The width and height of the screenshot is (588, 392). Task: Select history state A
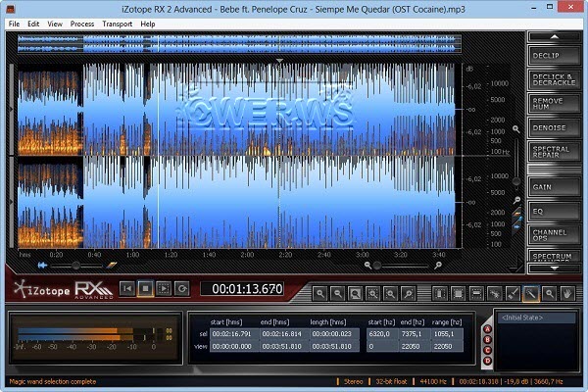coord(487,329)
